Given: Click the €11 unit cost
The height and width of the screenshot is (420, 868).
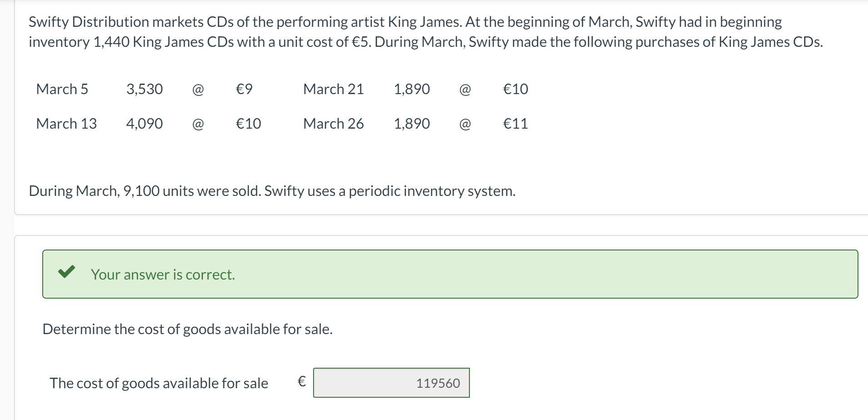Looking at the screenshot, I should click(x=515, y=124).
